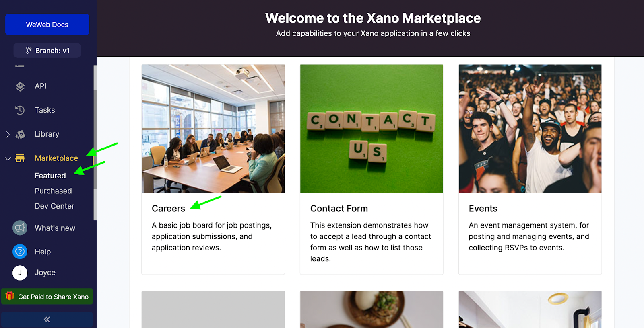This screenshot has width=644, height=328.
Task: Click the Joyce account avatar
Action: 20,272
